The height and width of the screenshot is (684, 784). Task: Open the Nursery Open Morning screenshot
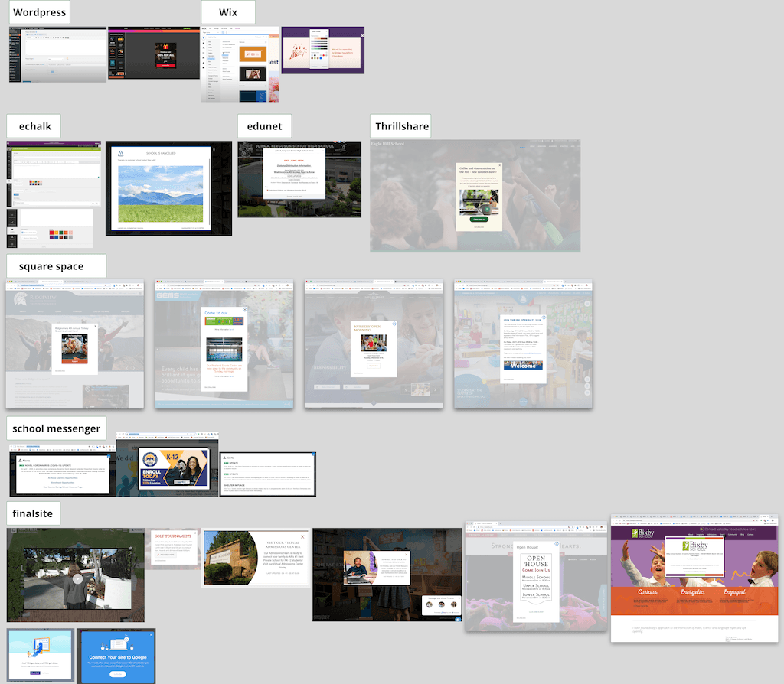(x=374, y=344)
